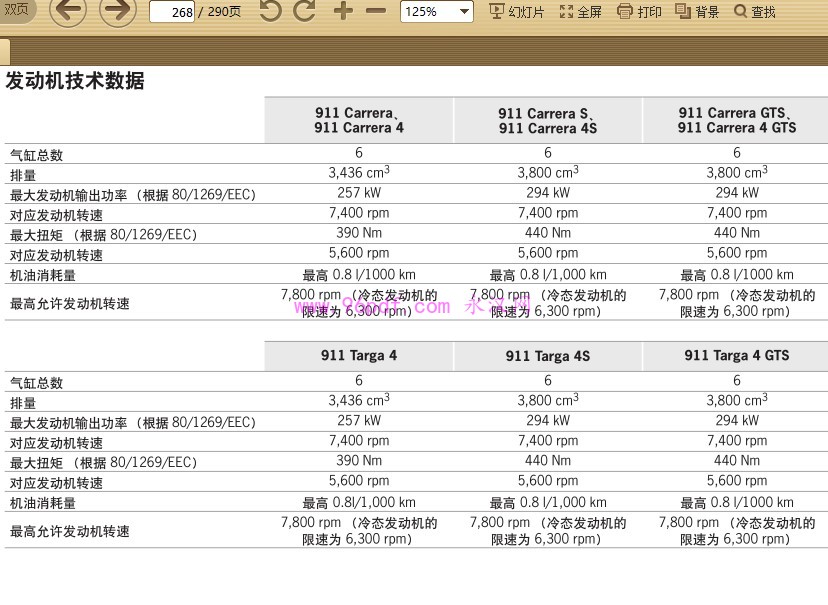Click 最高 0.8 l/1,000 km under Carrera S
The width and height of the screenshot is (828, 605).
pos(548,275)
